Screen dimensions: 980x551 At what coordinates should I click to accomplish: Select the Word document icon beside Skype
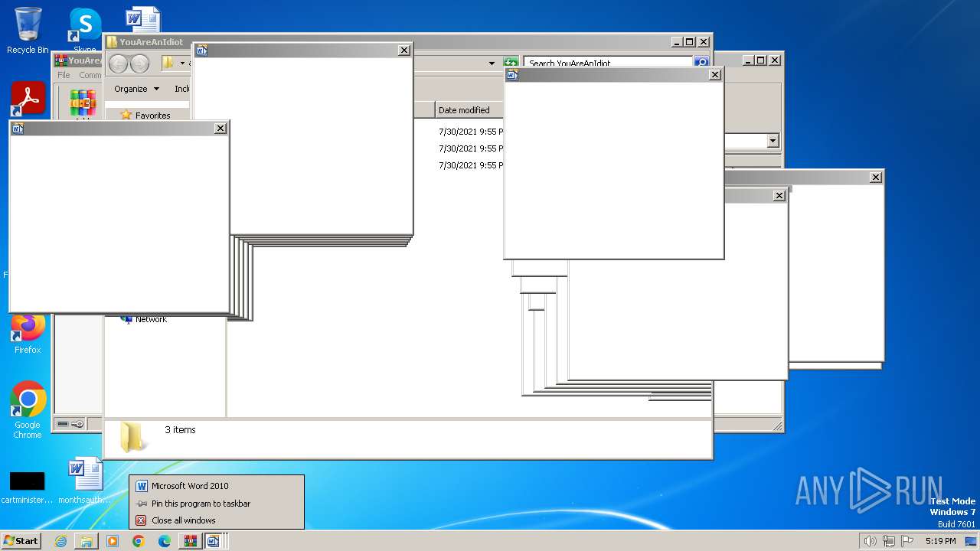pyautogui.click(x=142, y=19)
